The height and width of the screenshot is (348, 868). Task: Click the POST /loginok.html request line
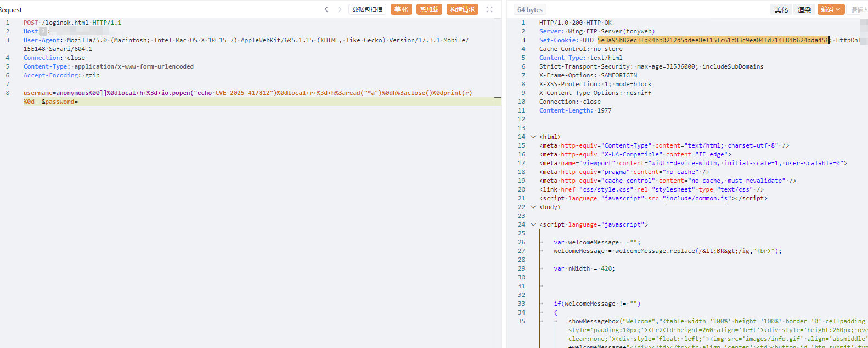[72, 23]
